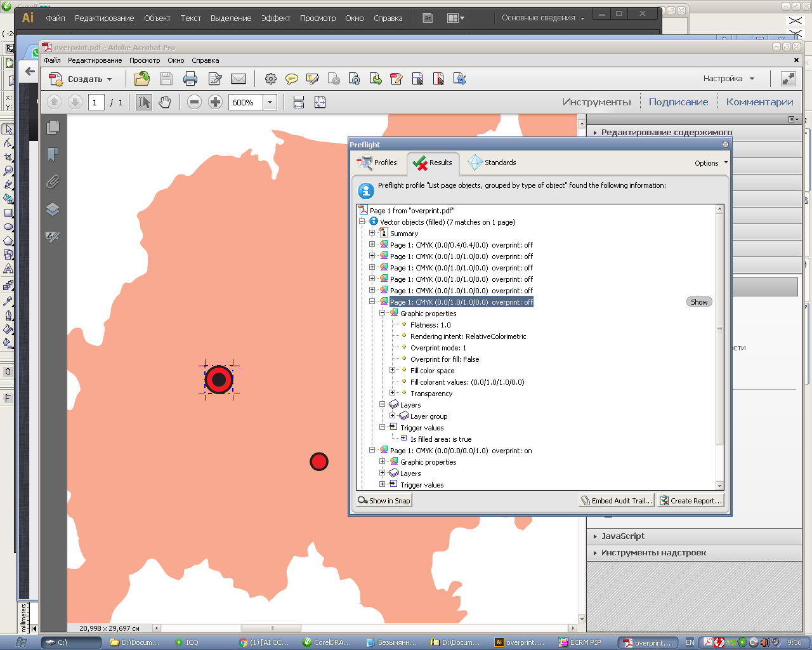
Task: Open the Page Thumbnails sidebar icon
Action: click(x=53, y=127)
